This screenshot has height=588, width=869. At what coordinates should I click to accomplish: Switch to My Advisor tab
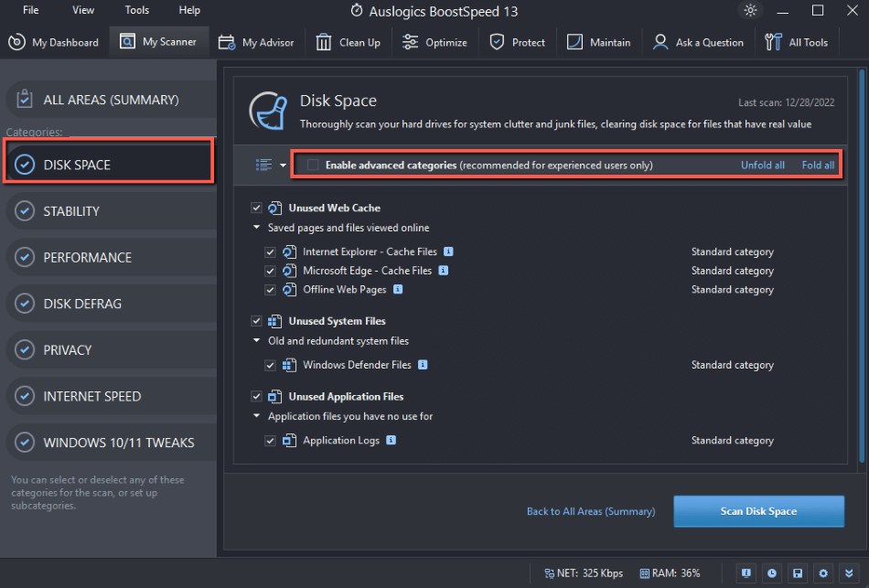pos(256,42)
